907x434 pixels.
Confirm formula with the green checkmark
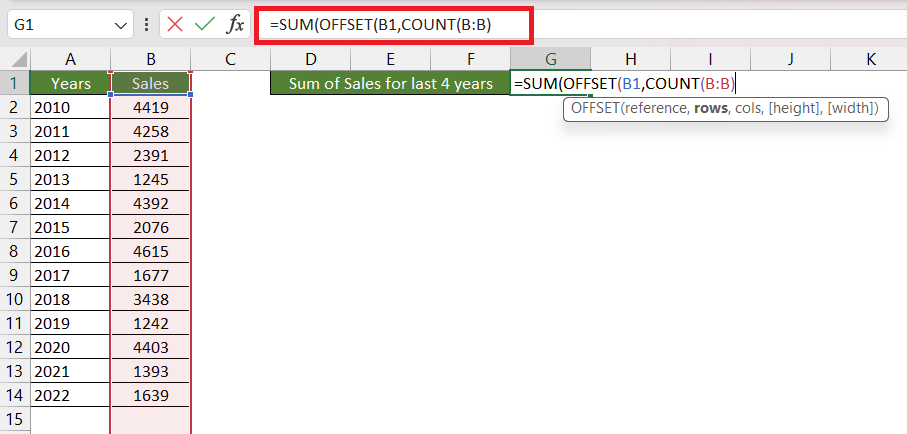tap(205, 25)
